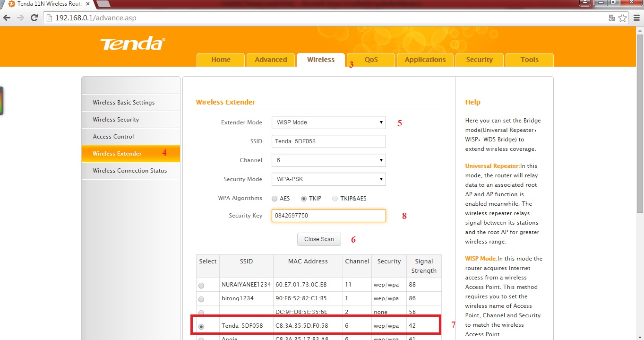Go forward using browser forward arrow
This screenshot has height=340, width=644.
click(20, 18)
